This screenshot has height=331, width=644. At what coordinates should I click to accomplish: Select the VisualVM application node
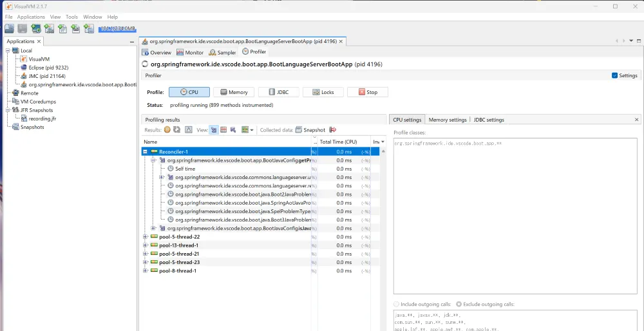tap(35, 59)
